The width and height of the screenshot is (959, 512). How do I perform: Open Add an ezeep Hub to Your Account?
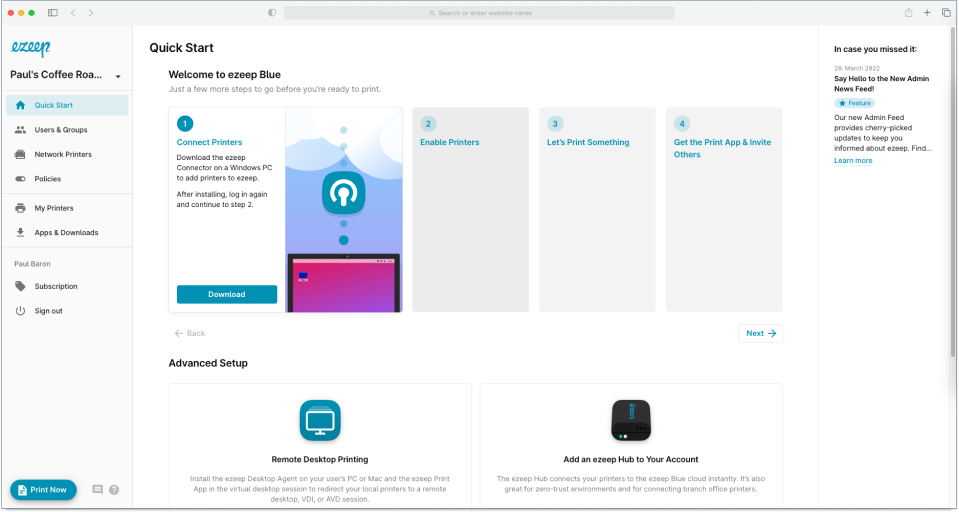(x=631, y=459)
